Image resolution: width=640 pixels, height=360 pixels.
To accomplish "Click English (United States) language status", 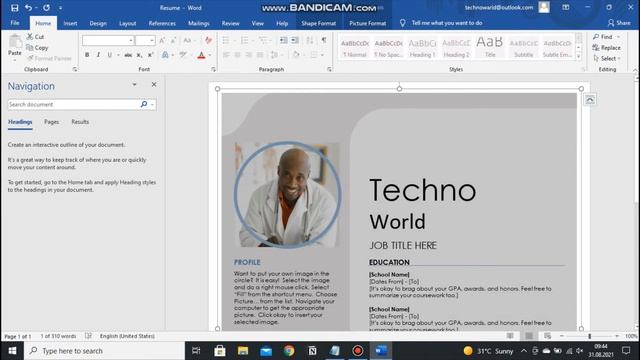I will point(127,336).
